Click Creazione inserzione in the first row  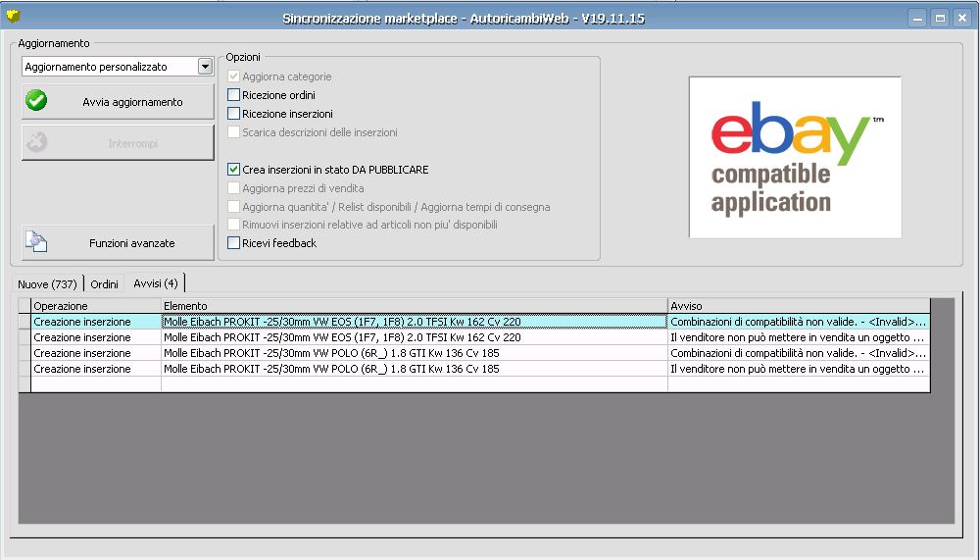coord(96,322)
